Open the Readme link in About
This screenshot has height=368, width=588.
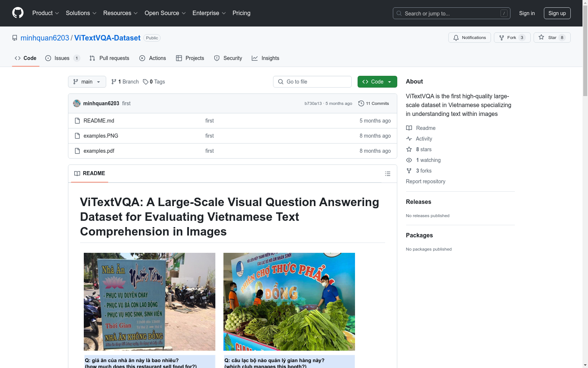(x=421, y=128)
